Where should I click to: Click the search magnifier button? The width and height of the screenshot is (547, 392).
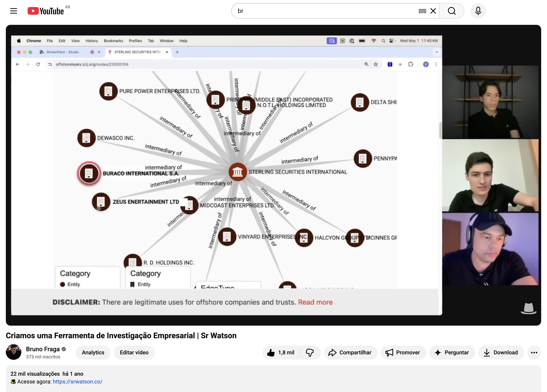pos(451,11)
